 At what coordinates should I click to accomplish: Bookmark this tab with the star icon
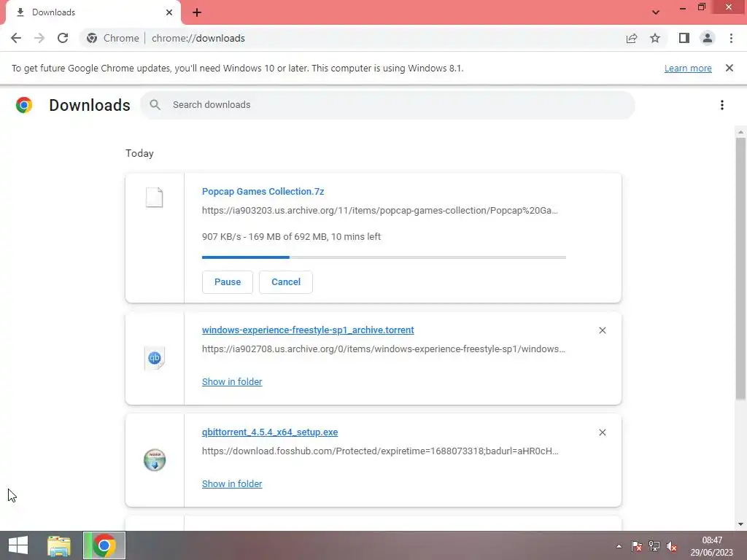tap(655, 38)
